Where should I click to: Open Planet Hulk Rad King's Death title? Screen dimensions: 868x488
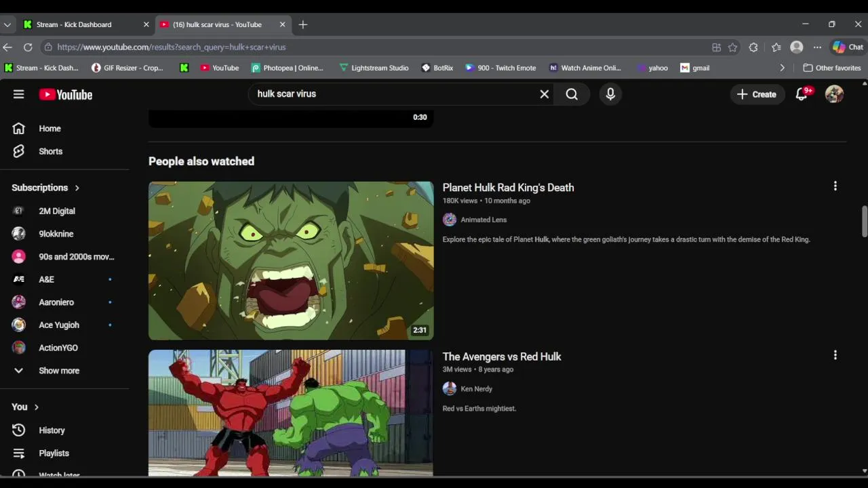coord(508,188)
